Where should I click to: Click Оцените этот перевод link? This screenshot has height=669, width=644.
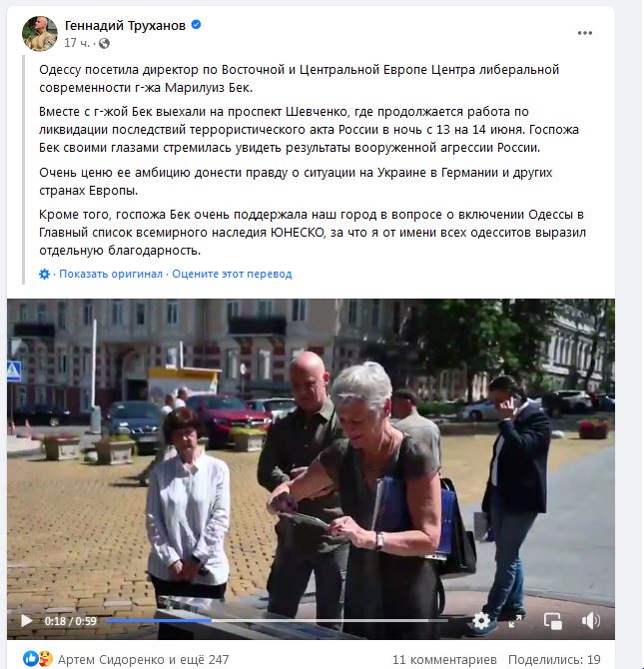click(x=232, y=274)
